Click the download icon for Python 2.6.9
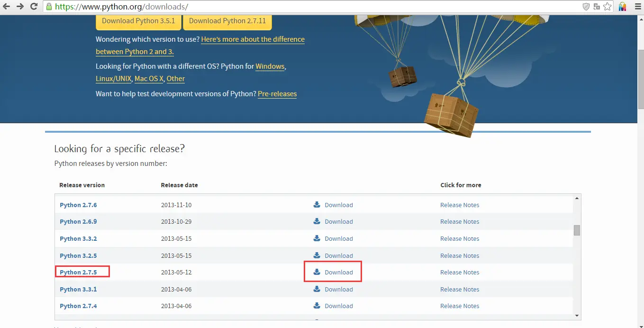This screenshot has height=328, width=644. click(317, 221)
